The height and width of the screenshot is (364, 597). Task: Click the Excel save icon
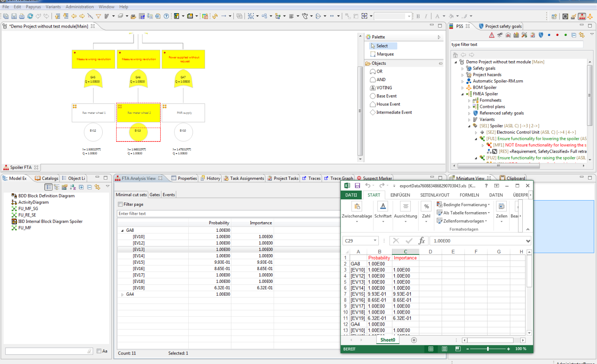[357, 186]
